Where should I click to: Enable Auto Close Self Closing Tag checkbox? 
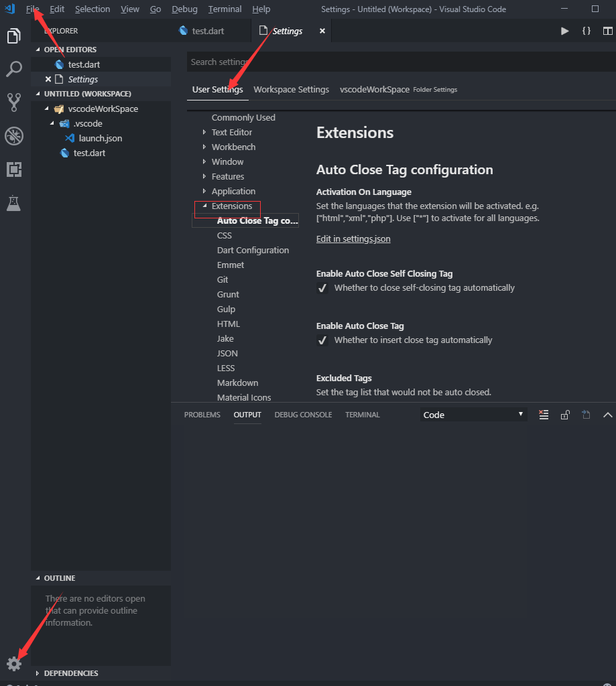(322, 287)
